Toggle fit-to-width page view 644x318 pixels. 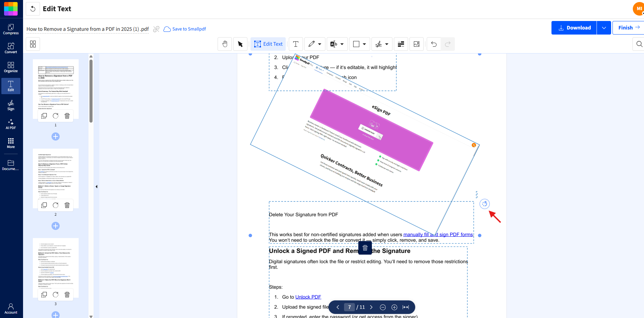[x=406, y=307]
